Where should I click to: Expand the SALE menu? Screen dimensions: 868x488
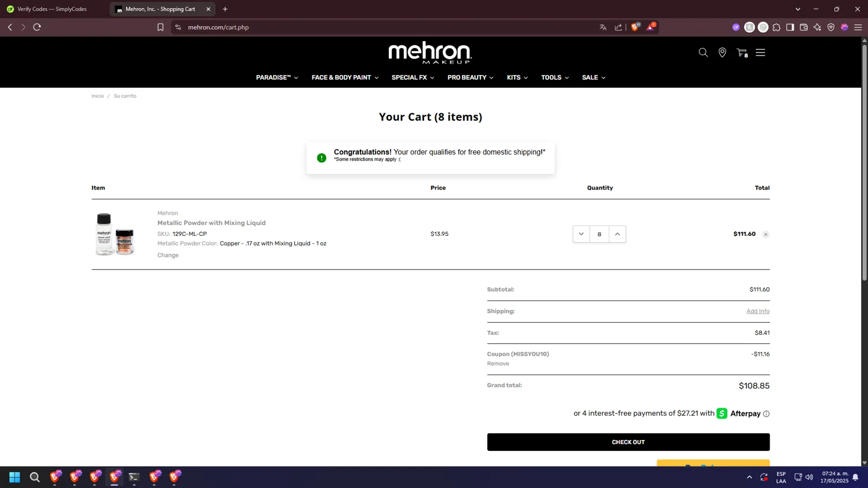(594, 77)
